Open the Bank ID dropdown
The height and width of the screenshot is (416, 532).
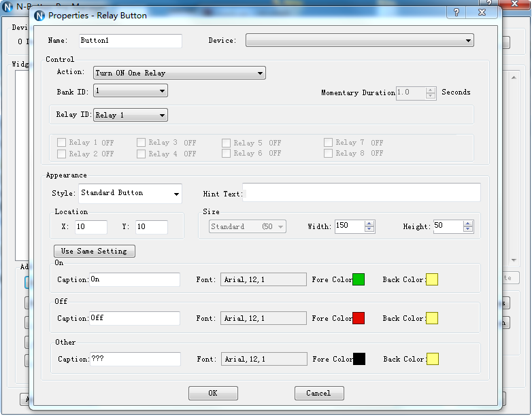point(162,90)
